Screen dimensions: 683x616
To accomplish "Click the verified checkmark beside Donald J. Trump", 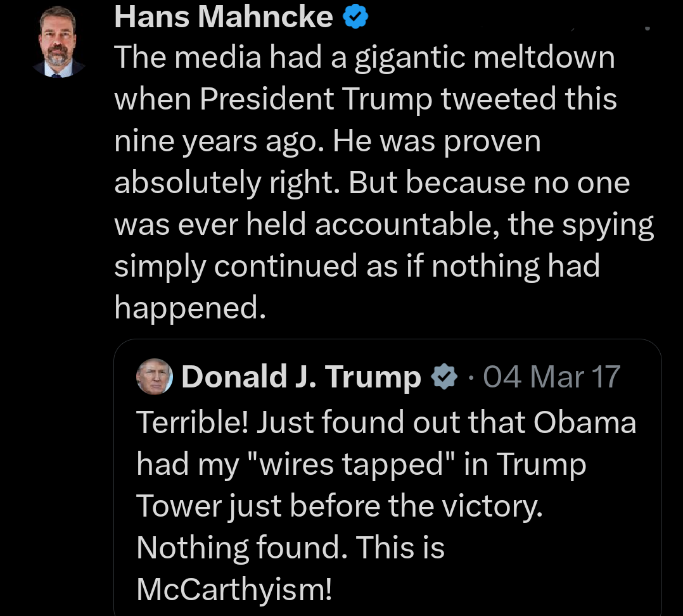I will [444, 376].
